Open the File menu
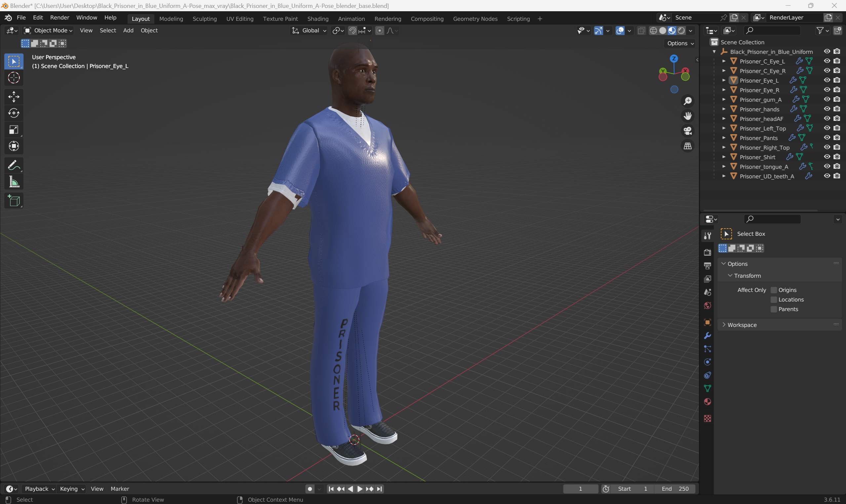Screen dimensions: 846x504 click(x=21, y=18)
